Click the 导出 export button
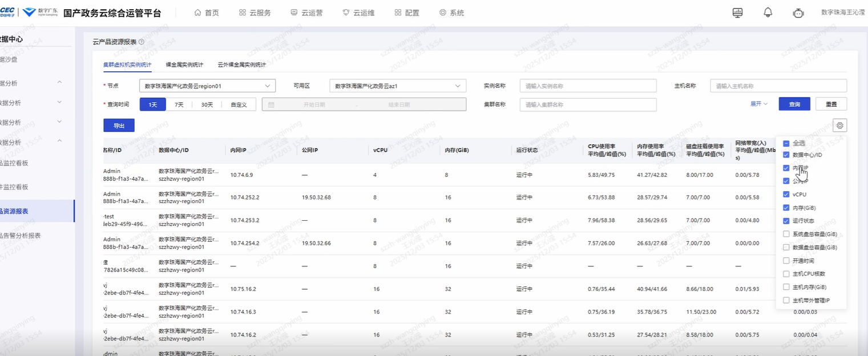The height and width of the screenshot is (356, 868). (119, 126)
